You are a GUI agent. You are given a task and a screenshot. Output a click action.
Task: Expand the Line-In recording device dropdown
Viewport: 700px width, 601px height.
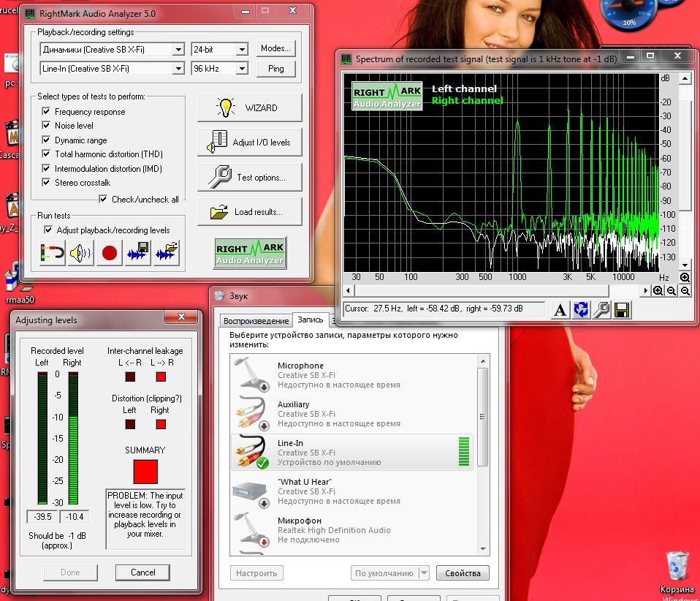click(178, 69)
